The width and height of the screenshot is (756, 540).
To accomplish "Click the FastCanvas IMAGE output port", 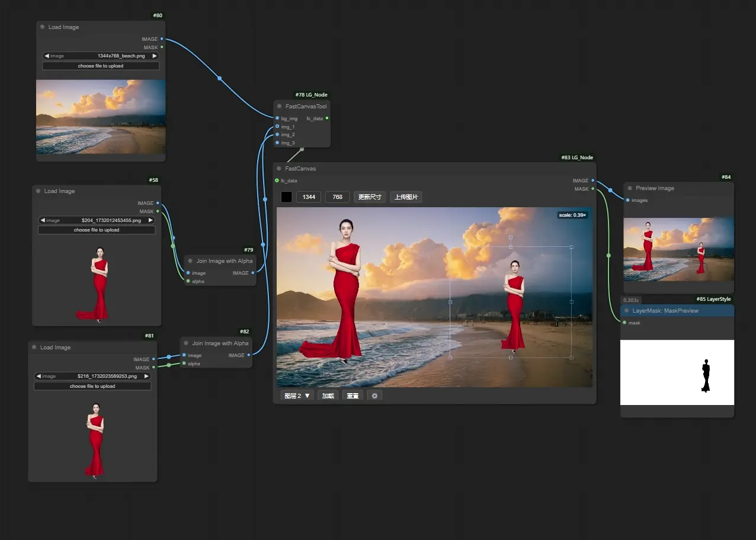I will [593, 181].
